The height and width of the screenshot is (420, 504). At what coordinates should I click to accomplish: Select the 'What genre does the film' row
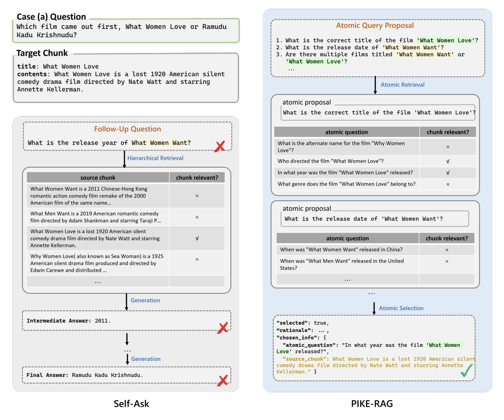coord(375,184)
